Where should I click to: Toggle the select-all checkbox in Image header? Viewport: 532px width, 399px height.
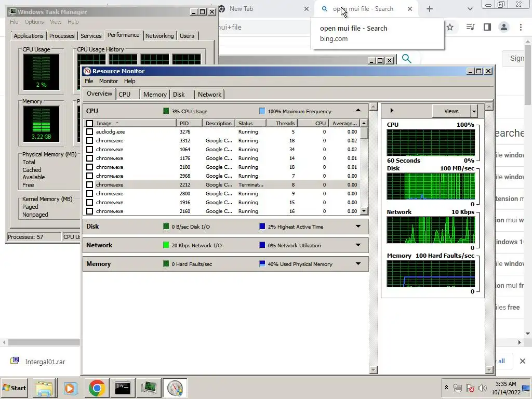(89, 123)
